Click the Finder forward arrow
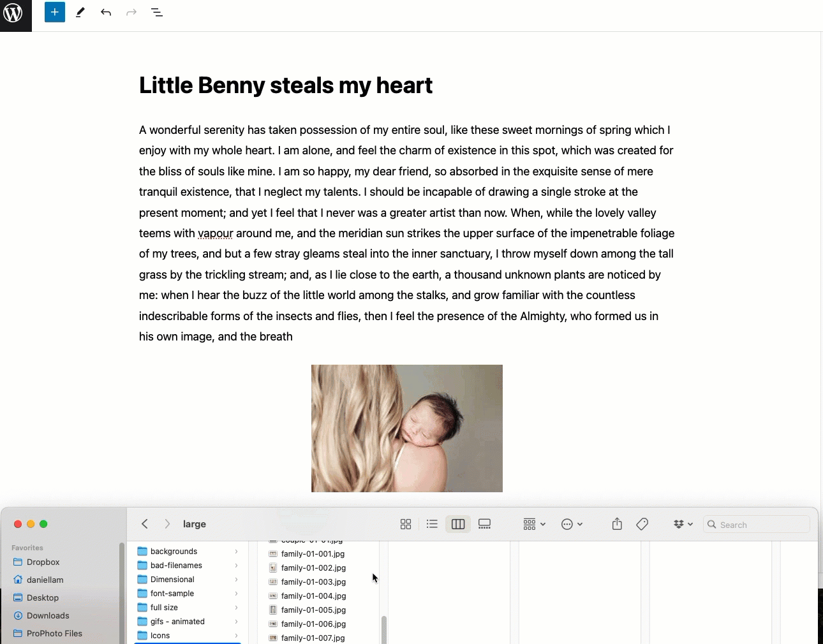Screen dimensions: 823x644 click(x=167, y=524)
